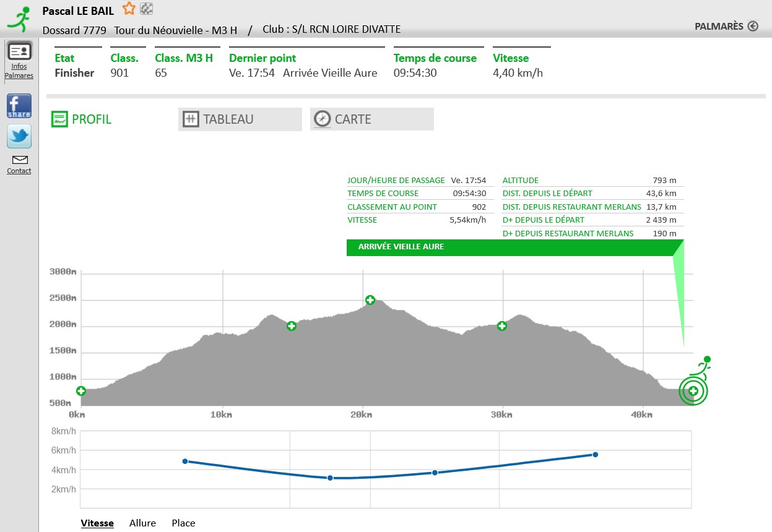772x532 pixels.
Task: Switch the chart to Place
Action: (183, 523)
